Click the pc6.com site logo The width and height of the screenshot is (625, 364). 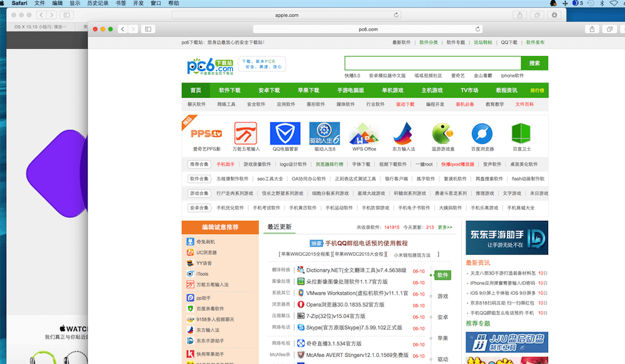[x=210, y=66]
